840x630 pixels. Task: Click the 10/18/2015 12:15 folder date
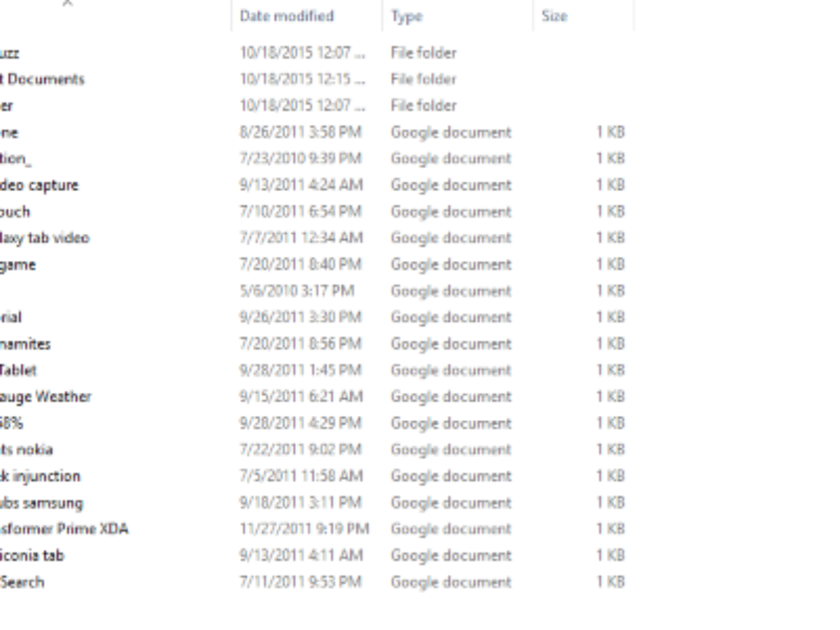point(302,79)
